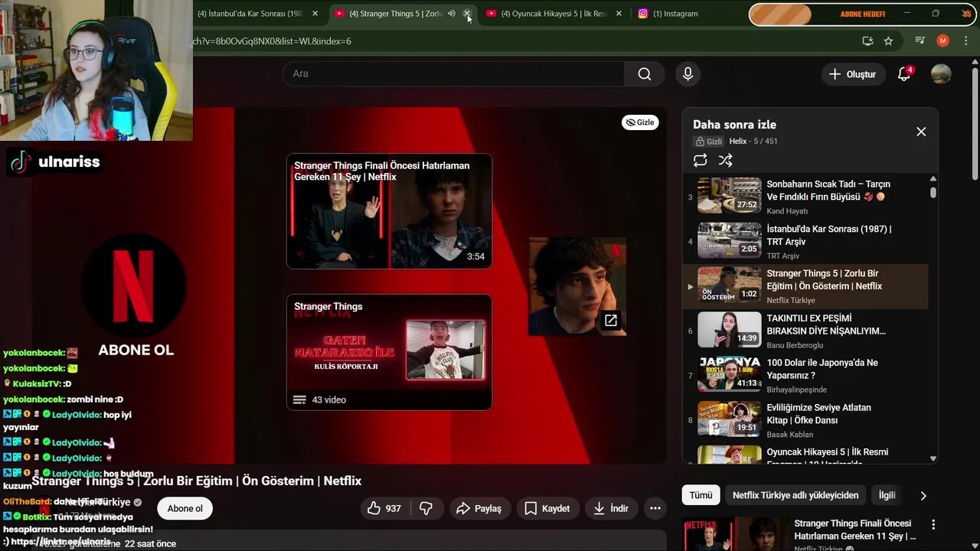The width and height of the screenshot is (980, 551).
Task: Open the account avatar menu
Action: [x=941, y=74]
